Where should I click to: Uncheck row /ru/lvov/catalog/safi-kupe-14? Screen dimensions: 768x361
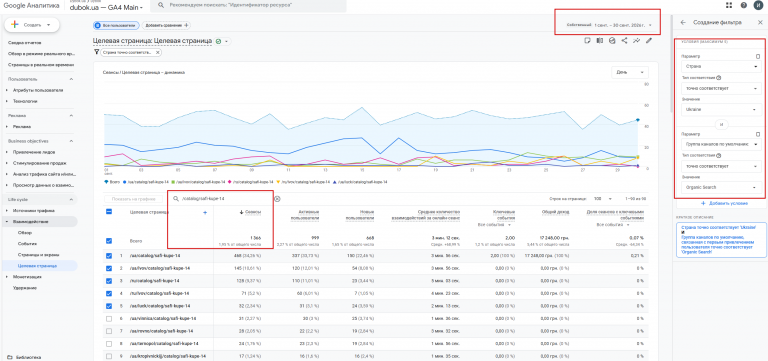point(109,293)
